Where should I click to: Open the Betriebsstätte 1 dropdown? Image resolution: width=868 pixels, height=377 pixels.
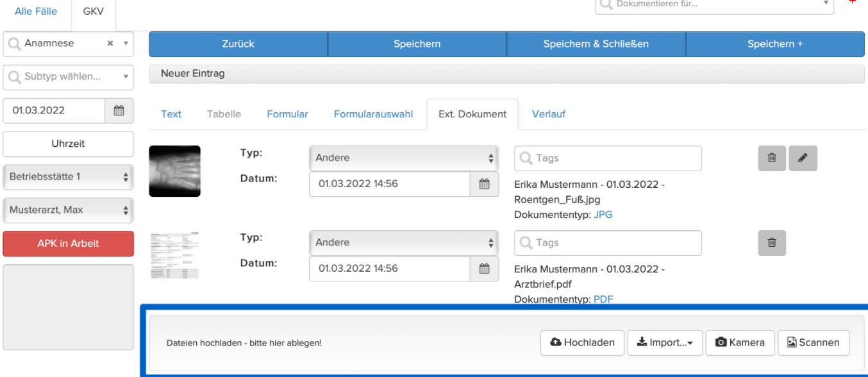click(x=69, y=177)
